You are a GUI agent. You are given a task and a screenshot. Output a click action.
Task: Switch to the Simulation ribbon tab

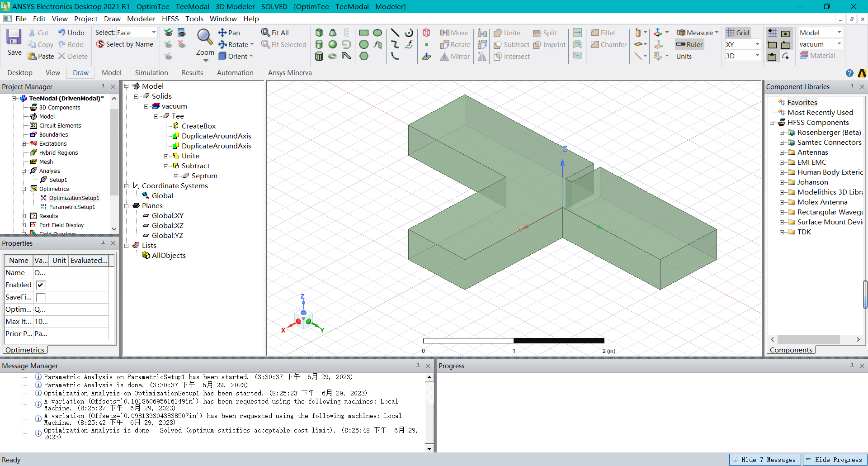[x=151, y=73]
